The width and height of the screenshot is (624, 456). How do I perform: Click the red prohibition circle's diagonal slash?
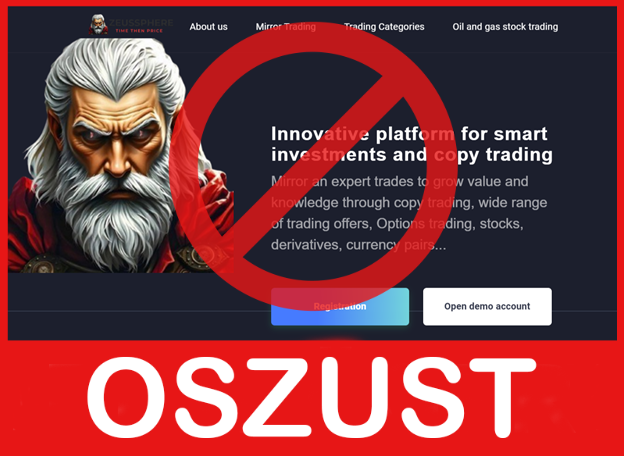tap(314, 165)
